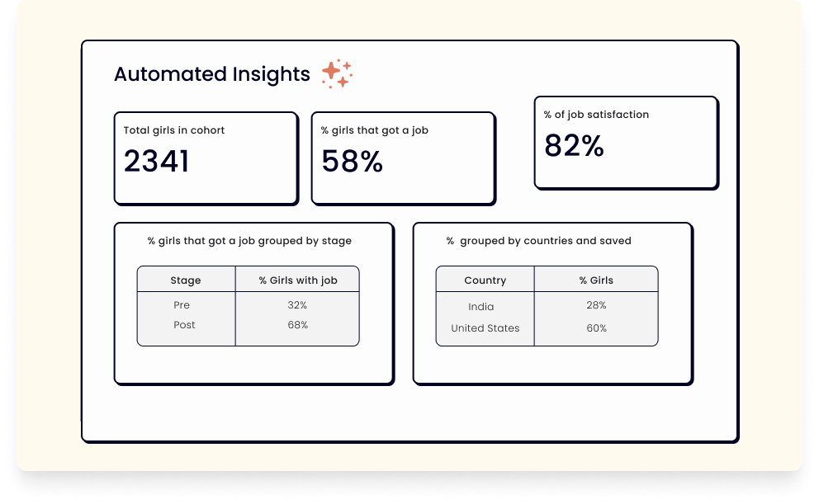Click the % Girls column header
The width and height of the screenshot is (819, 504).
(596, 280)
